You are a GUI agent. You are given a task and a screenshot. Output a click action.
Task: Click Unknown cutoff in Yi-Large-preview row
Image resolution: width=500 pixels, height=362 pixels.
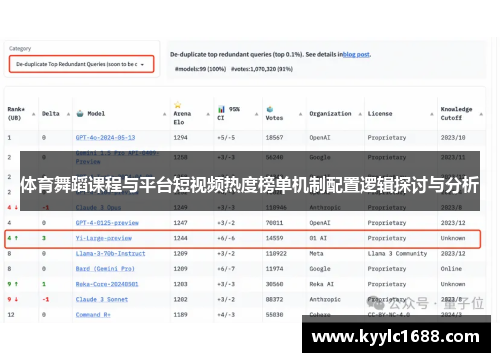[453, 238]
